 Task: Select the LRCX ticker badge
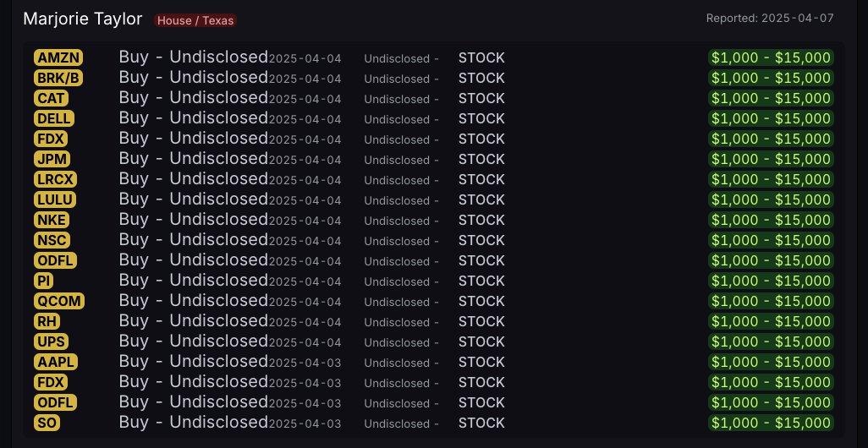[55, 179]
